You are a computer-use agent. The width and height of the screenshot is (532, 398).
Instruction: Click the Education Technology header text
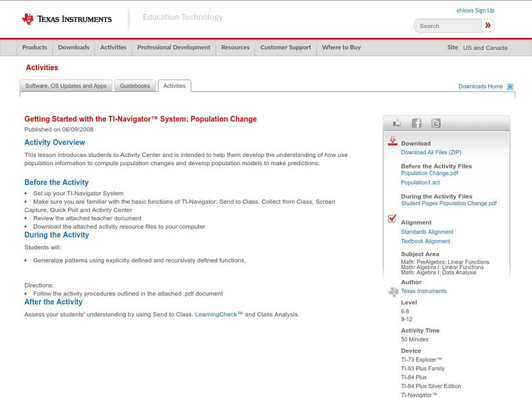(x=183, y=17)
